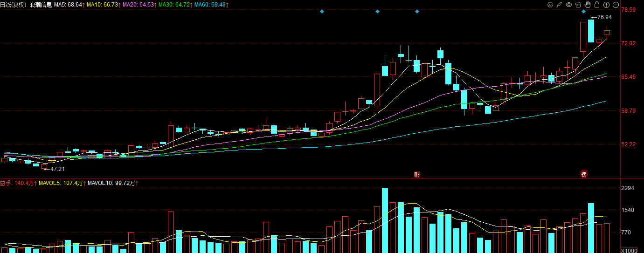Select the feather drawing-line tool
This screenshot has width=644, height=253.
[560, 5]
